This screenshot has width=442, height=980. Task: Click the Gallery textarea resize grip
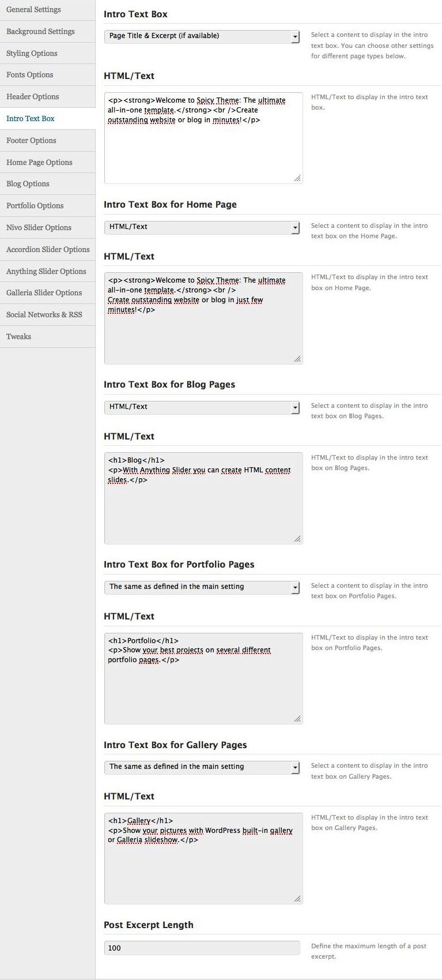[x=297, y=899]
